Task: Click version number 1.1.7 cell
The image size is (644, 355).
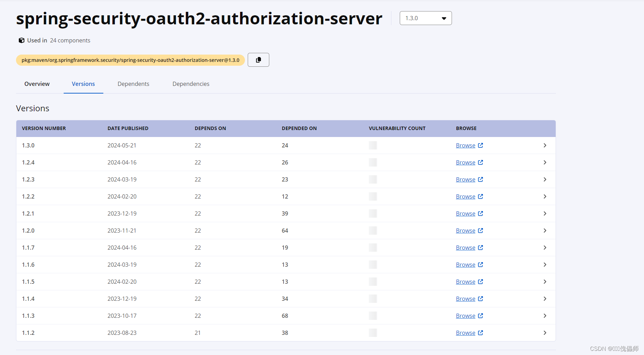Action: pos(28,248)
